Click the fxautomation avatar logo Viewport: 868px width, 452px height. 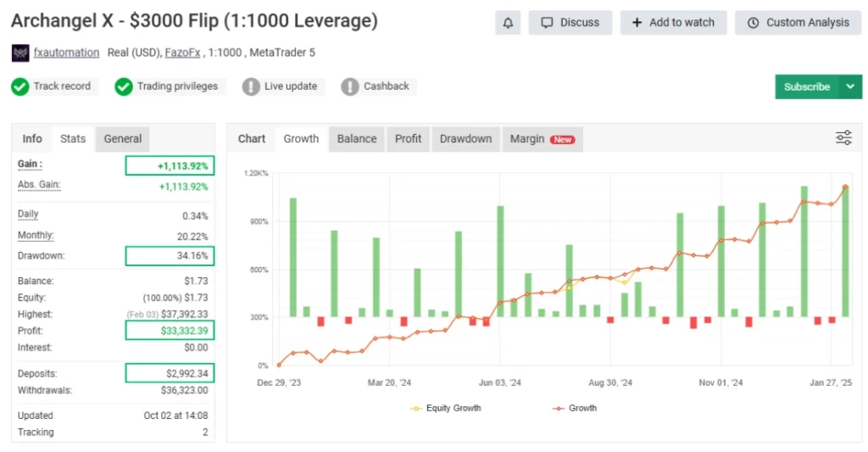point(20,53)
